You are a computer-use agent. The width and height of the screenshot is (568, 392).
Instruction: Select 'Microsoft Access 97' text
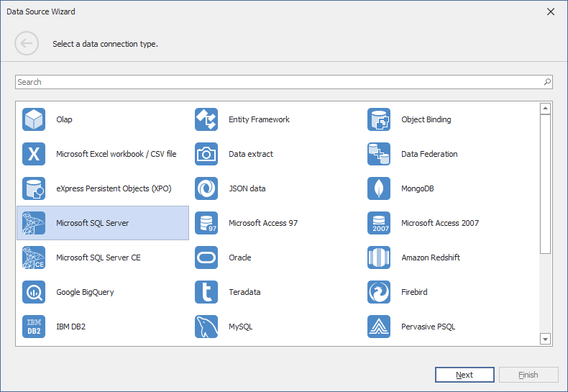(263, 223)
